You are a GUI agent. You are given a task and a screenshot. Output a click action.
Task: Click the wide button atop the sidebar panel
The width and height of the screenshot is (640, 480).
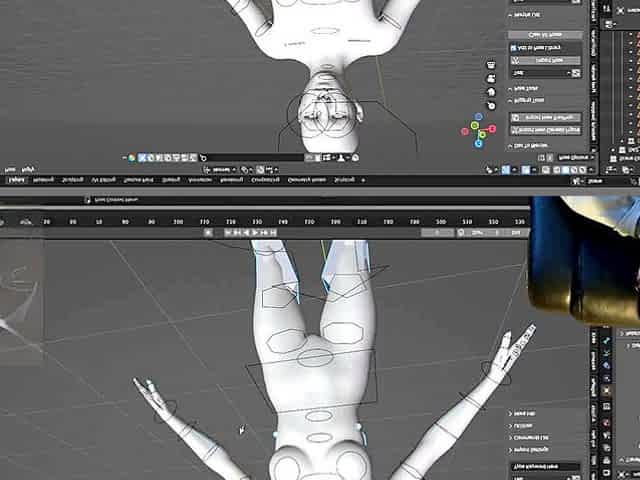pos(545,34)
